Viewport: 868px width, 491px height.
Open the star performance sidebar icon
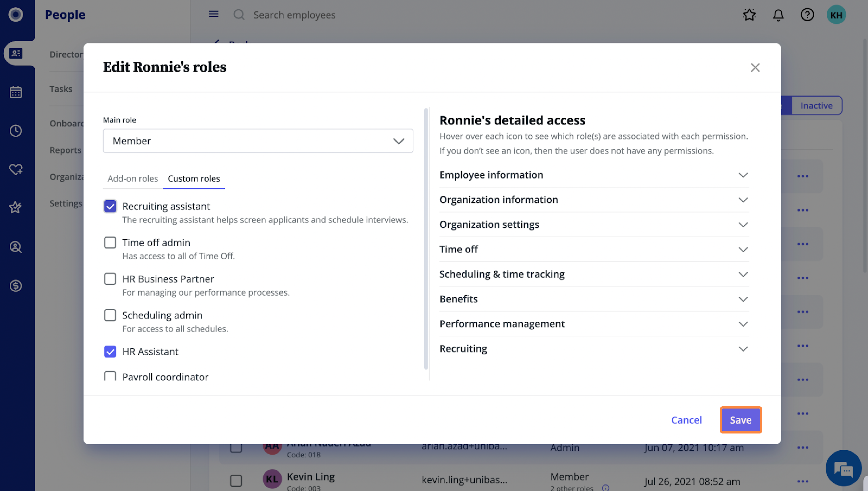coord(15,208)
